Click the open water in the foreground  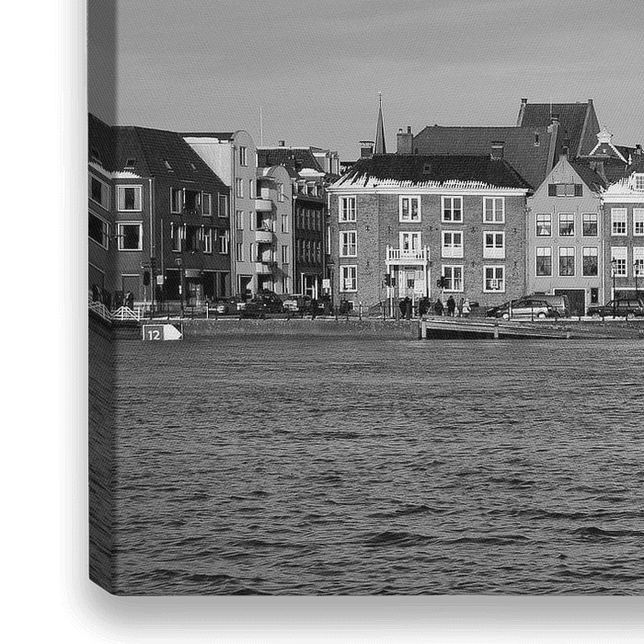coord(368,460)
